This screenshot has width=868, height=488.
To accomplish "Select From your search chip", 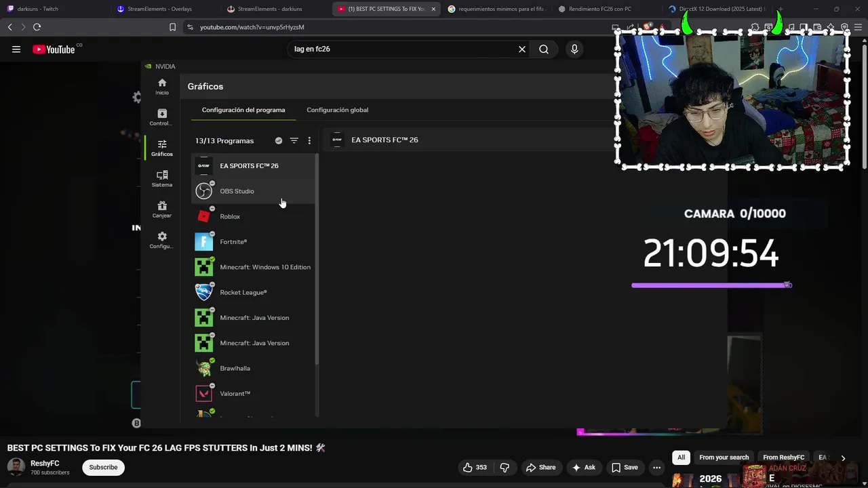I will [x=724, y=457].
